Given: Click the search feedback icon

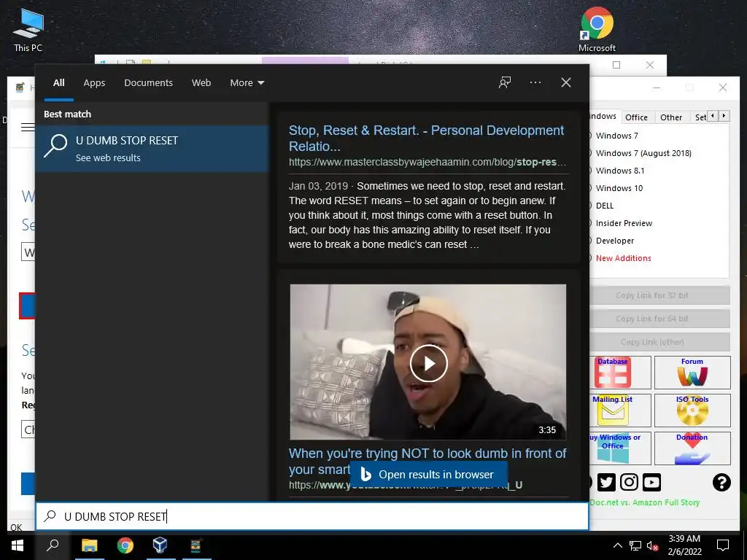Looking at the screenshot, I should pos(505,82).
